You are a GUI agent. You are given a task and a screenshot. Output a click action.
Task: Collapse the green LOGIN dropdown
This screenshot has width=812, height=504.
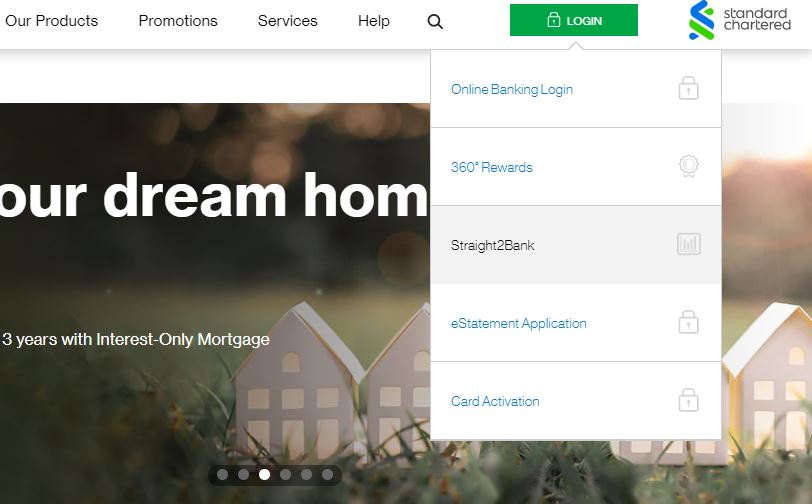[573, 20]
